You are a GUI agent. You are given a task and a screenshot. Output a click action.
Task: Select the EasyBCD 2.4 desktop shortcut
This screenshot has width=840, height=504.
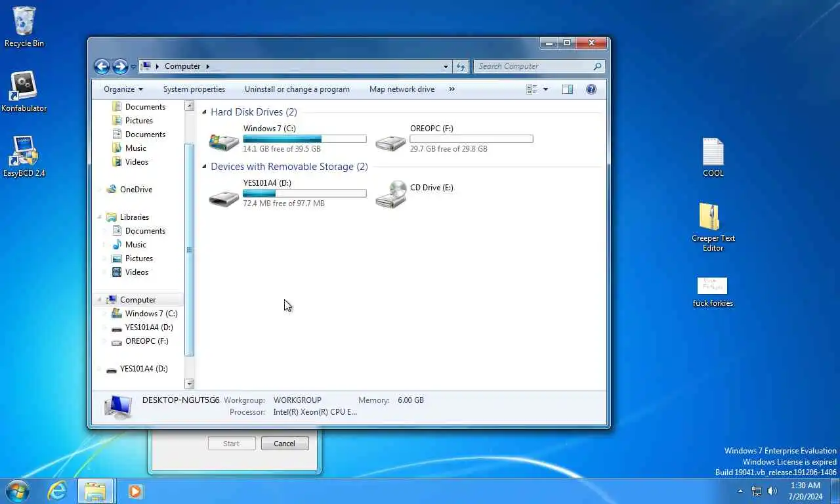tap(24, 157)
